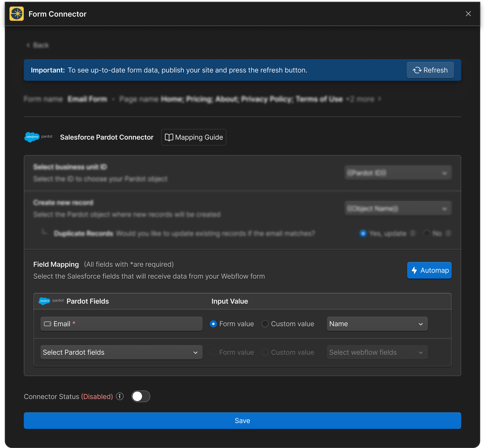Click the book icon in Mapping Guide

coord(169,137)
